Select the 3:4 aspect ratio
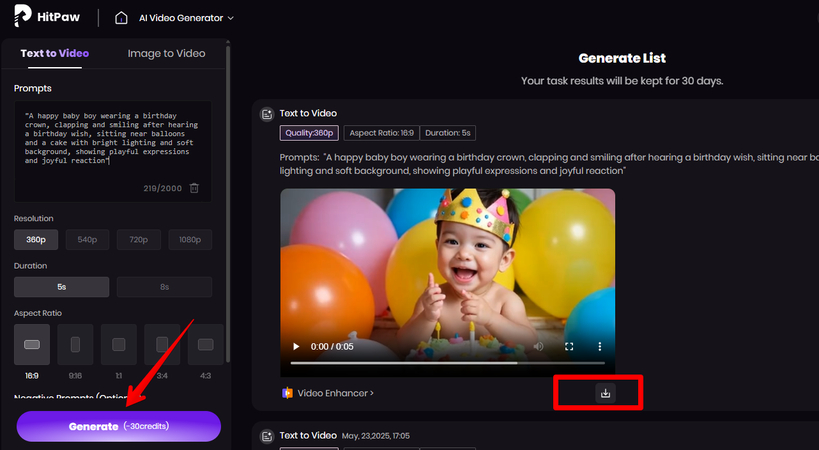Viewport: 819px width, 450px height. point(162,345)
